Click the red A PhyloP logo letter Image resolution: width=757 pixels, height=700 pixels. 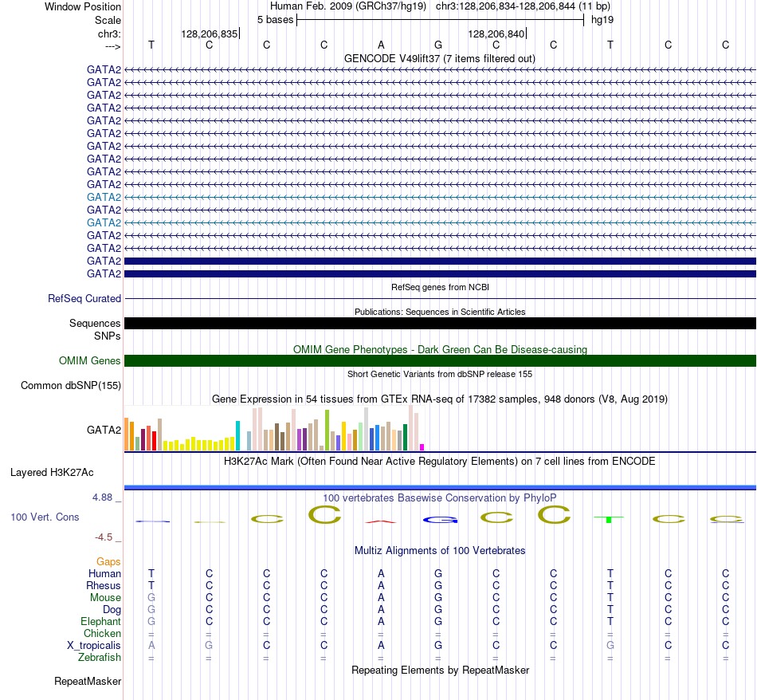coord(381,521)
